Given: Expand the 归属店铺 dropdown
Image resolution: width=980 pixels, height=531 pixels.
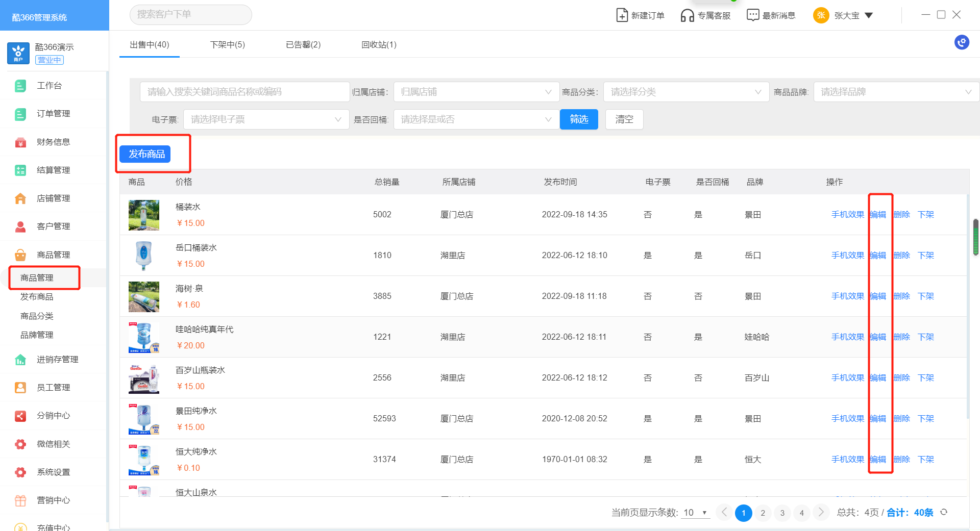Looking at the screenshot, I should point(476,92).
